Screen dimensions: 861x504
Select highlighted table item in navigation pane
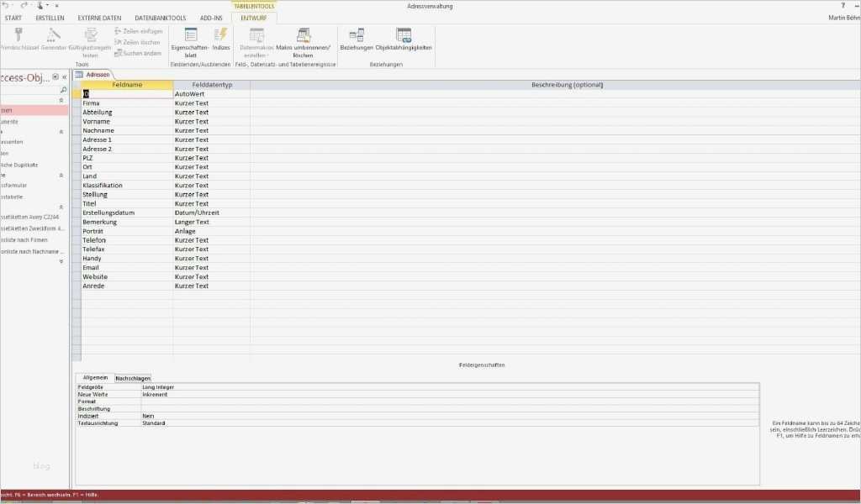tap(34, 110)
